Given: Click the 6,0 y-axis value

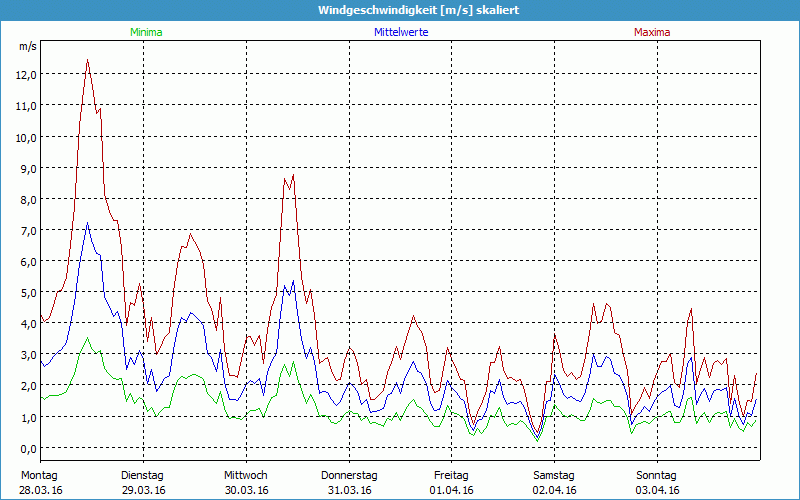Looking at the screenshot, I should click(x=29, y=262).
